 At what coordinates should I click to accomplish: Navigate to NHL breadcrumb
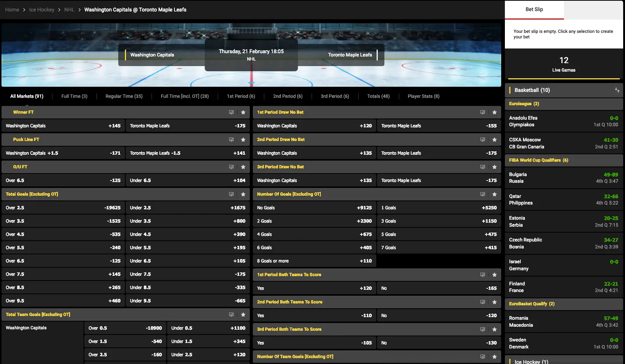pyautogui.click(x=69, y=10)
